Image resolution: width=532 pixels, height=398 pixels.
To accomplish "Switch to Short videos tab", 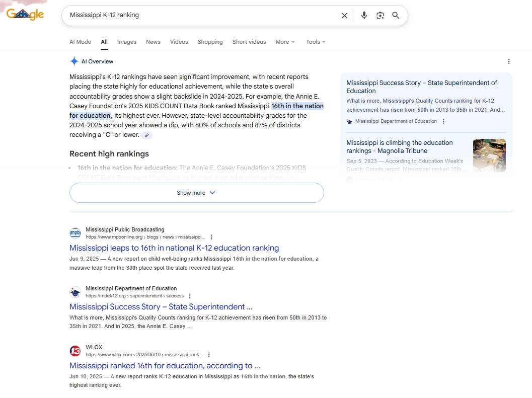I will [249, 42].
